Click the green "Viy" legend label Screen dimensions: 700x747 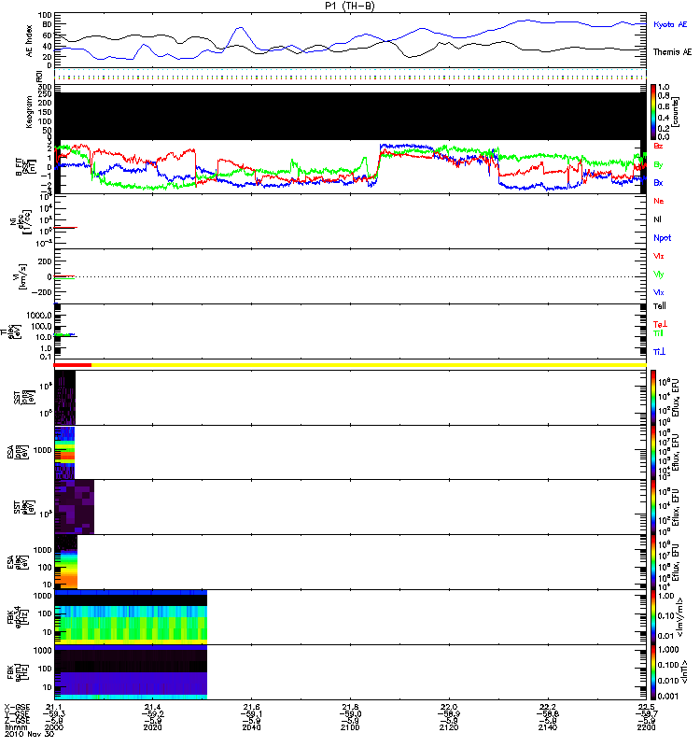tap(659, 275)
